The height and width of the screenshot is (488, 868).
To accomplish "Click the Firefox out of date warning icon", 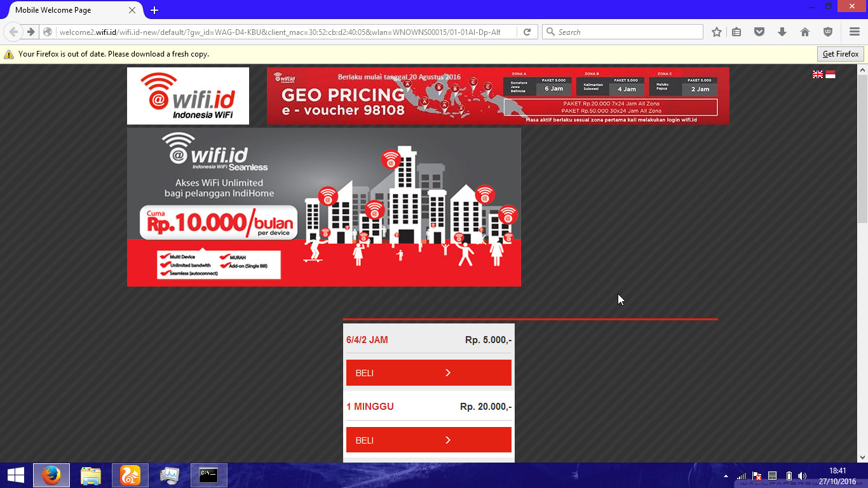I will point(9,54).
